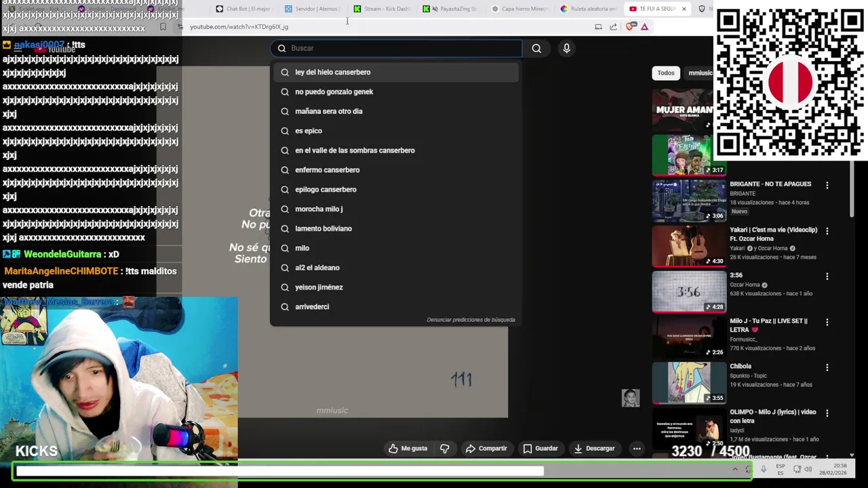Click the channel avatar overlay on the video

pyautogui.click(x=631, y=398)
